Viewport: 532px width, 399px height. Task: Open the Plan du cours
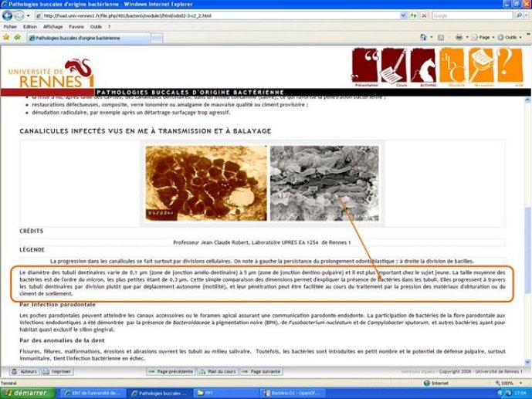pos(218,371)
